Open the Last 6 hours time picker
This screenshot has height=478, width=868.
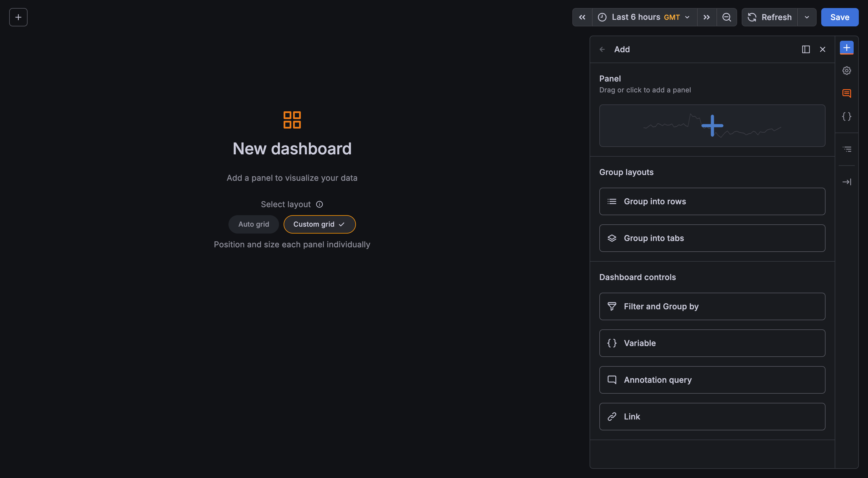(x=644, y=17)
